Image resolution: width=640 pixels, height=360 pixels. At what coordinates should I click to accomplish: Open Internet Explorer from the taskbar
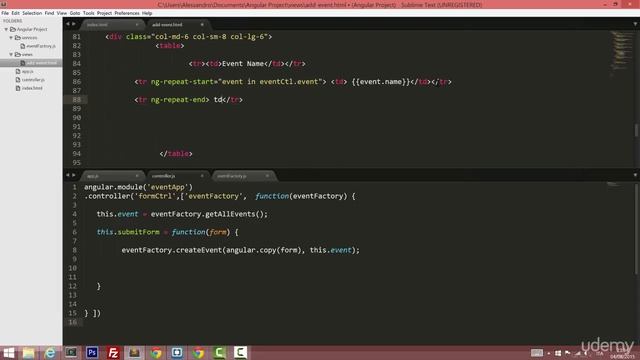click(50, 353)
